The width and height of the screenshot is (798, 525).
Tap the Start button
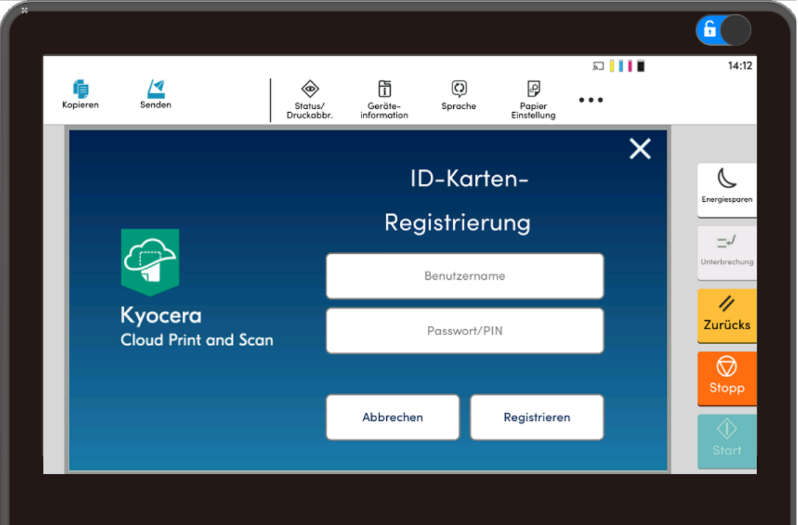coord(727,441)
